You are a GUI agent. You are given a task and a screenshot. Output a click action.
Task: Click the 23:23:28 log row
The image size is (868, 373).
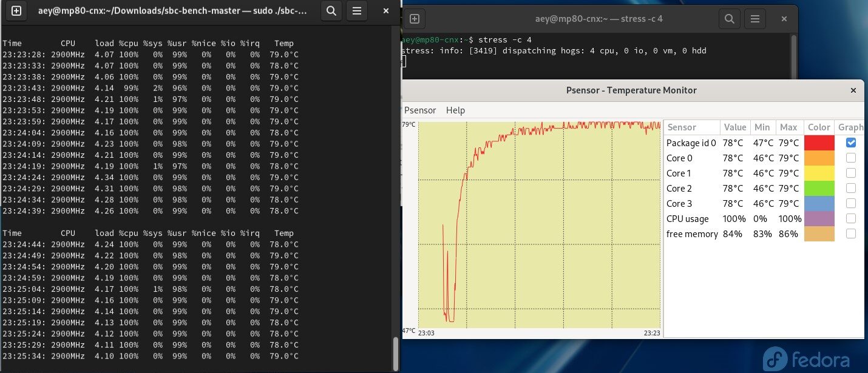pyautogui.click(x=151, y=55)
